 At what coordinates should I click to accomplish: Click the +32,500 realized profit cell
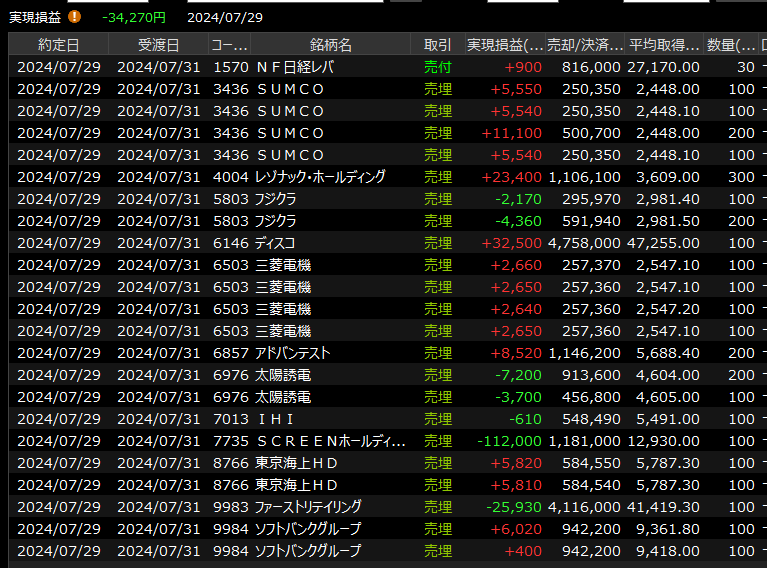(512, 243)
